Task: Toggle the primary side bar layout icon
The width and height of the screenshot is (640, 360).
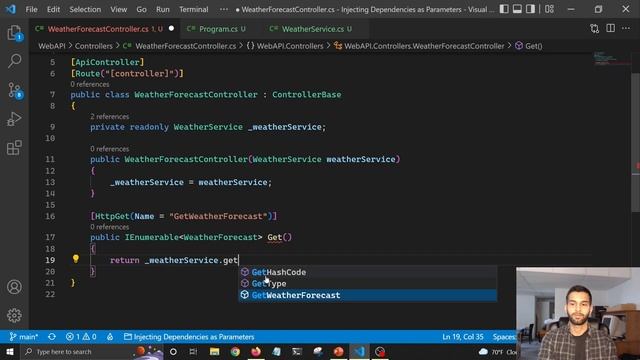Action: 504,9
